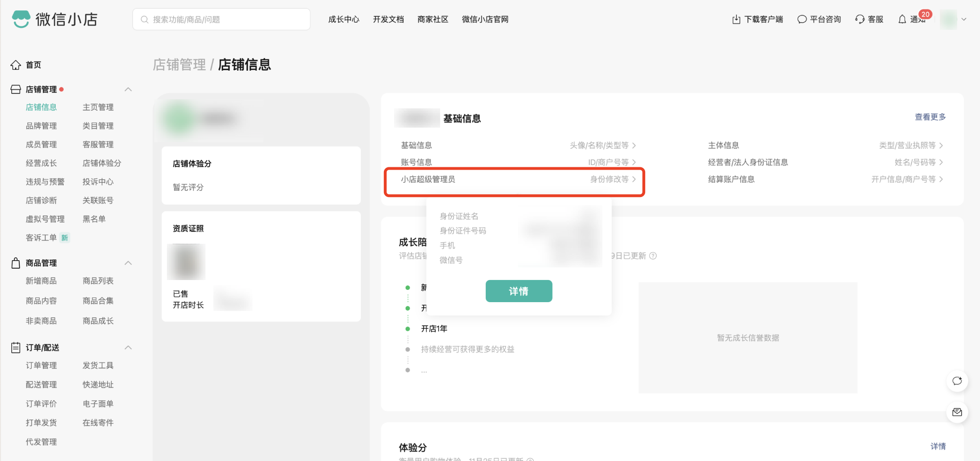Click the WeChat Shop logo icon

click(21, 19)
